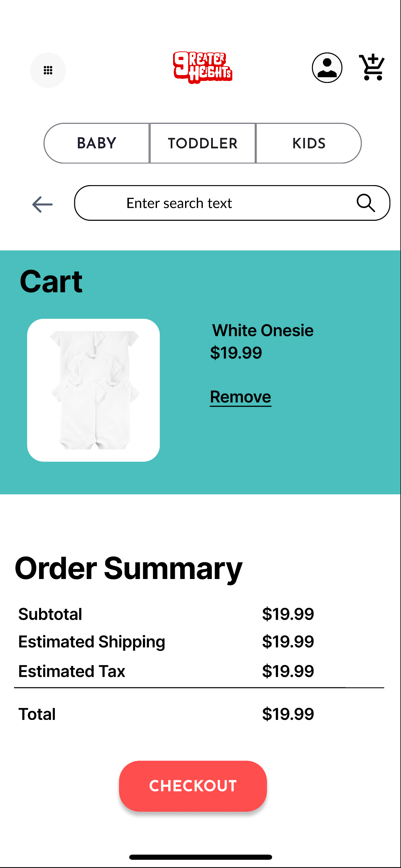
Task: Click the White Onesie product image
Action: (93, 389)
